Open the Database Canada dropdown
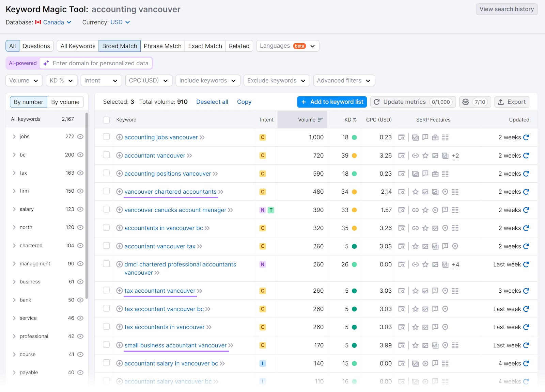Screen dimensions: 545x392 (53, 22)
